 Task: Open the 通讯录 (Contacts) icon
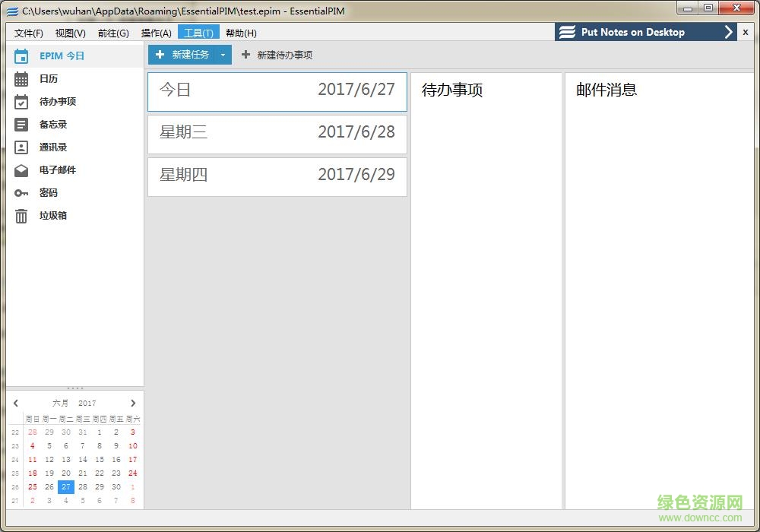click(21, 147)
